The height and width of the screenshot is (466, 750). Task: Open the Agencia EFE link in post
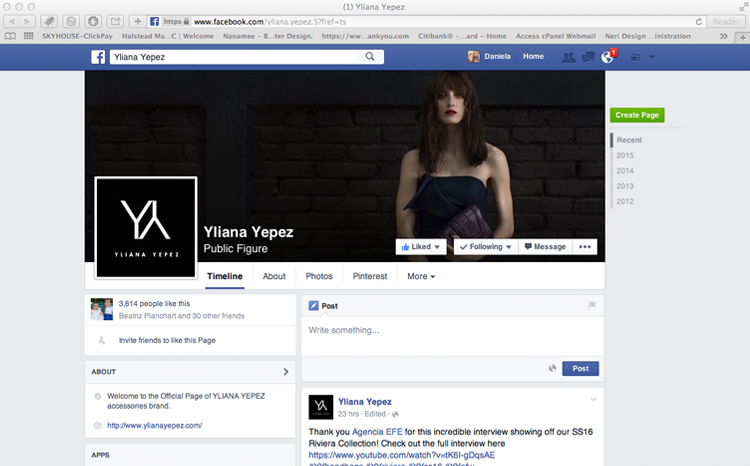pyautogui.click(x=377, y=432)
